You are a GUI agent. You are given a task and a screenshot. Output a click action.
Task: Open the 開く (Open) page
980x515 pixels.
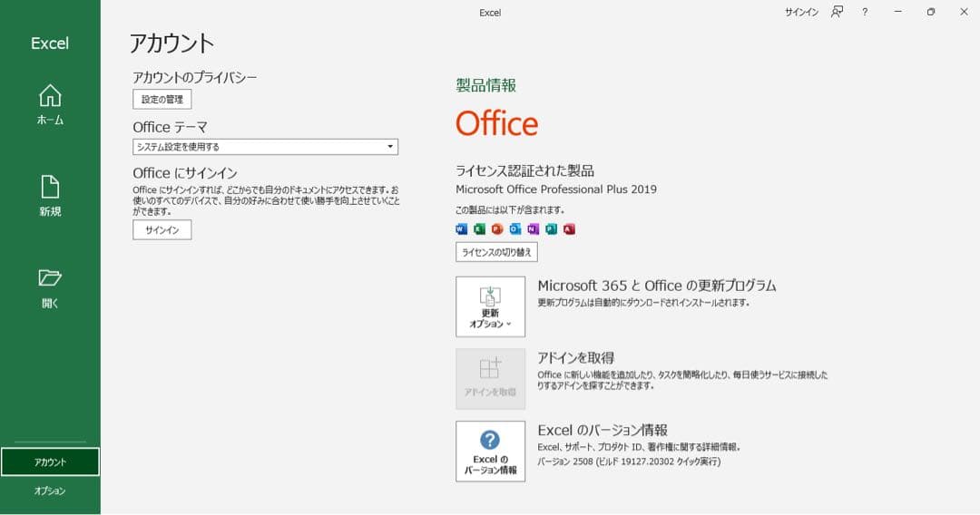50,288
